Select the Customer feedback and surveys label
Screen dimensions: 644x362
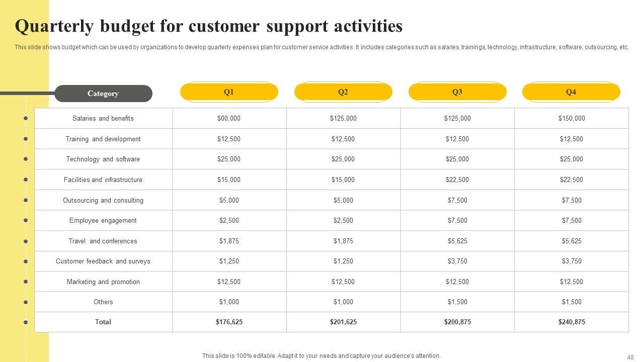103,261
